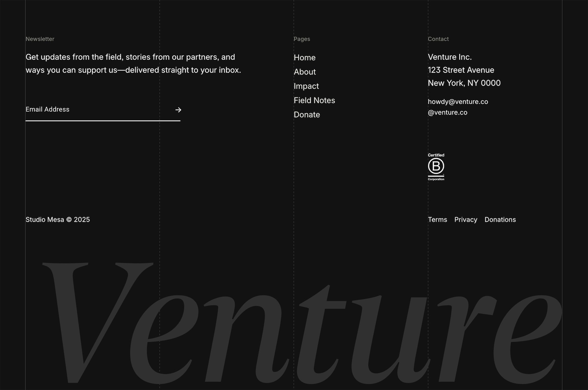Visit the Field Notes page
Image resolution: width=588 pixels, height=390 pixels.
[314, 100]
